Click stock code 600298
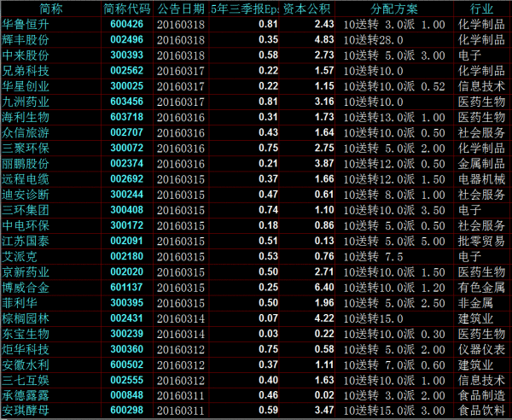 pos(126,411)
